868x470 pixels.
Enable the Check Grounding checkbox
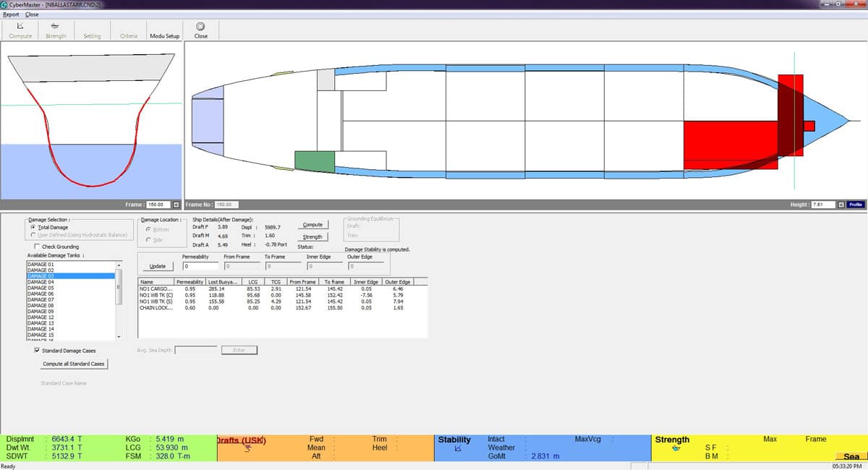click(x=35, y=247)
